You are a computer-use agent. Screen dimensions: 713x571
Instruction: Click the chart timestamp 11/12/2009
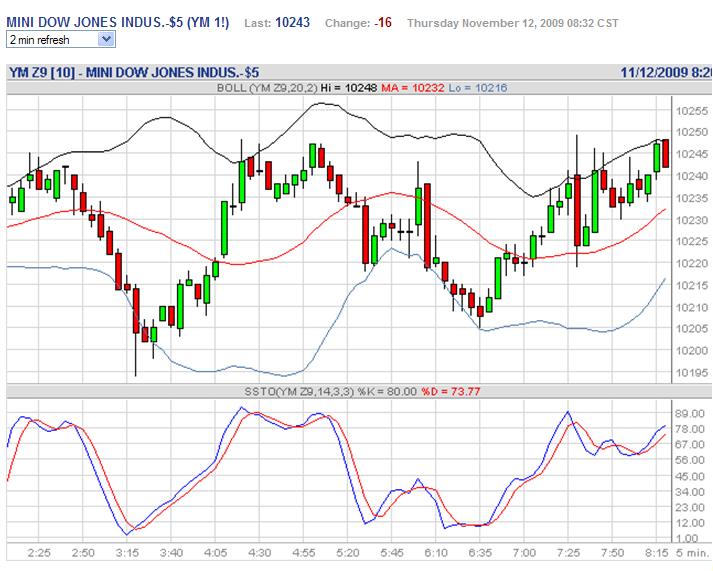coord(654,72)
